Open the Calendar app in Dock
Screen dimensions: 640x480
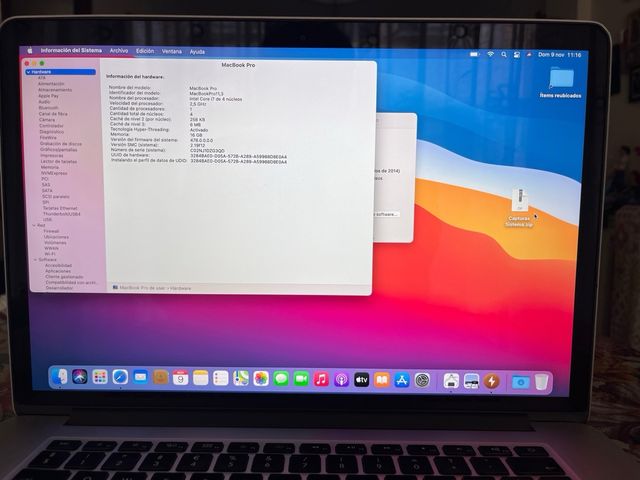[180, 378]
